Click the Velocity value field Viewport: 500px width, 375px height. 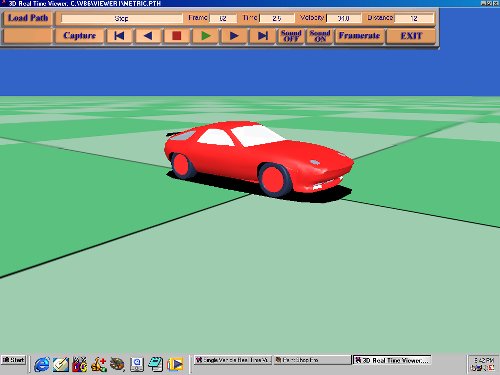[x=344, y=18]
